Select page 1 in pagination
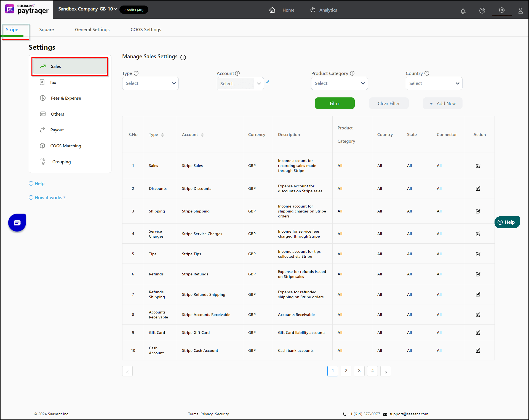The width and height of the screenshot is (529, 420). pos(333,371)
